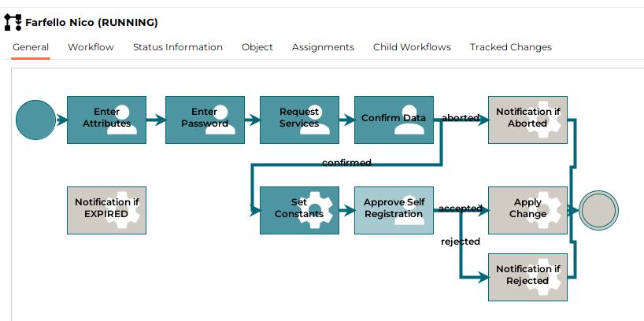
Task: Click the Farfello Nico (RUNNING) title
Action: [91, 23]
